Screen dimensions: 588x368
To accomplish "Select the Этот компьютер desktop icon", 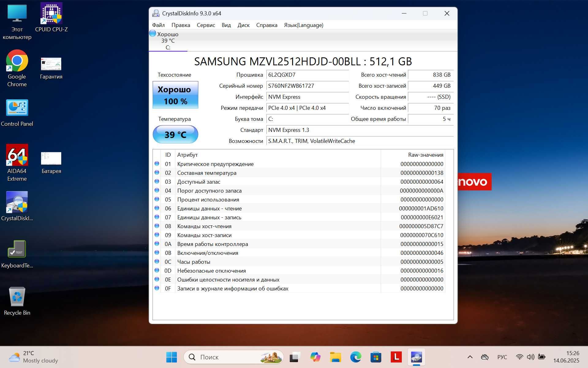I will click(17, 22).
